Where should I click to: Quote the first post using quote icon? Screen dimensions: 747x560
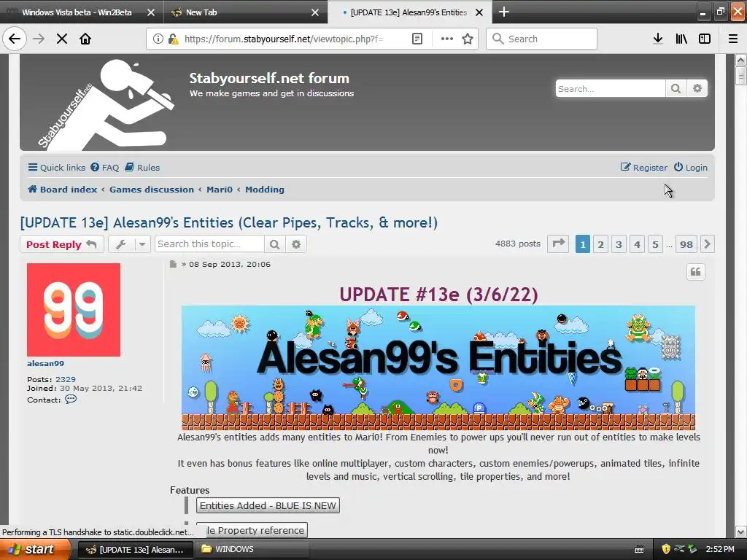(695, 272)
